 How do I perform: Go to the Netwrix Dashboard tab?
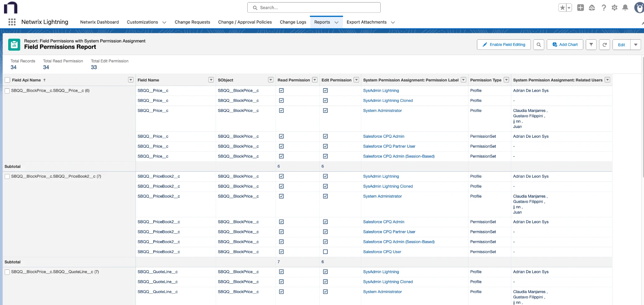(x=99, y=22)
